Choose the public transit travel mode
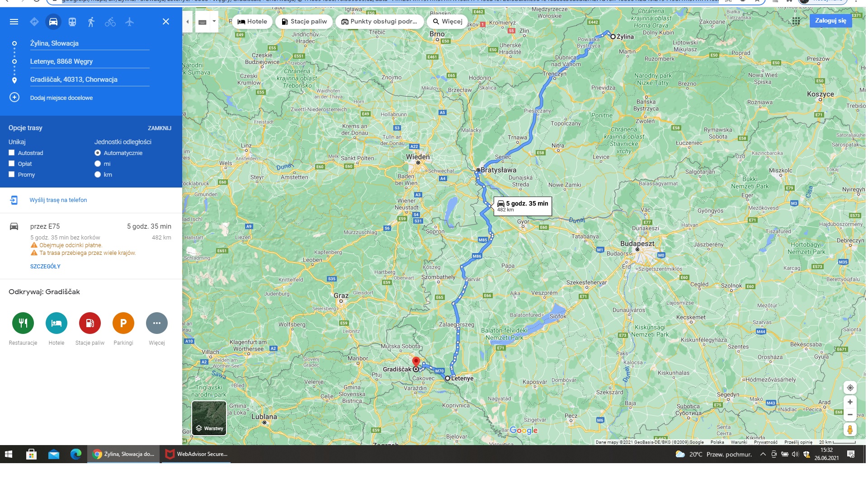The image size is (868, 488). [x=72, y=22]
